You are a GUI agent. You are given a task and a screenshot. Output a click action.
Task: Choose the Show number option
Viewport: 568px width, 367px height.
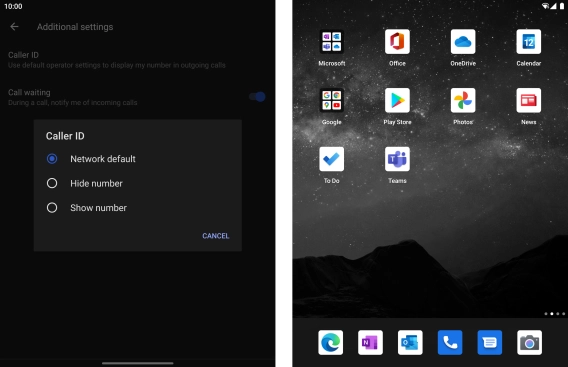coord(87,208)
